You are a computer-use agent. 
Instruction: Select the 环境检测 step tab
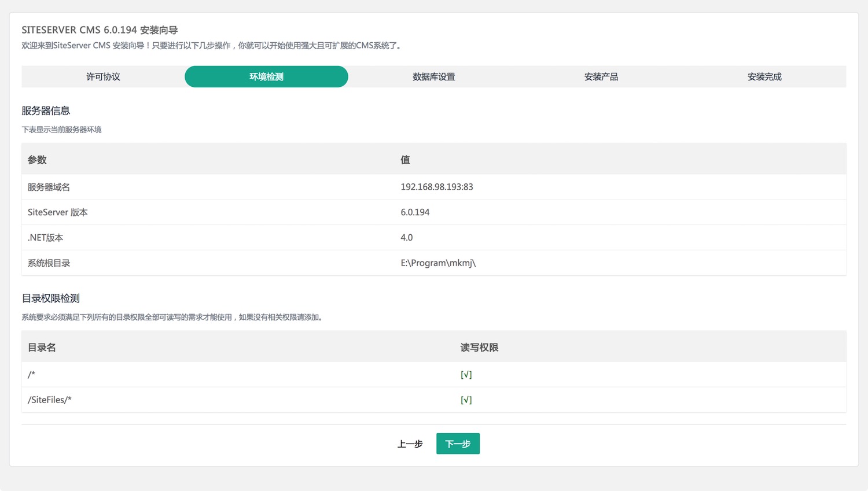266,77
